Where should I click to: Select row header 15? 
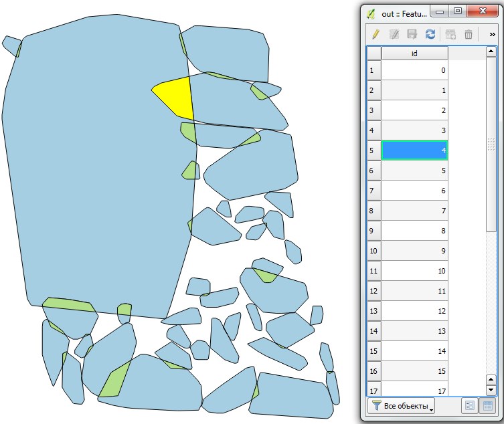(374, 351)
